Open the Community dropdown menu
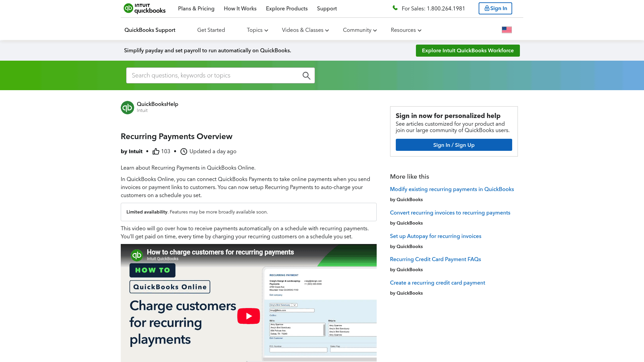 (360, 30)
